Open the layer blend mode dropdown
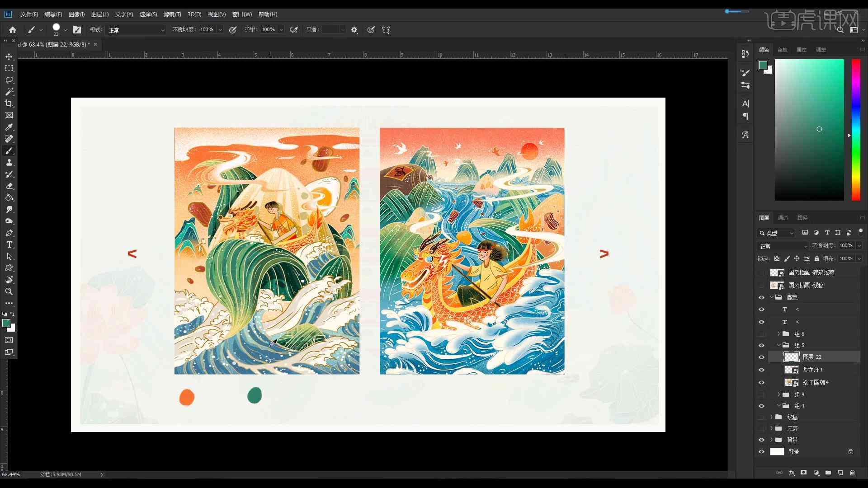This screenshot has width=868, height=488. point(783,246)
